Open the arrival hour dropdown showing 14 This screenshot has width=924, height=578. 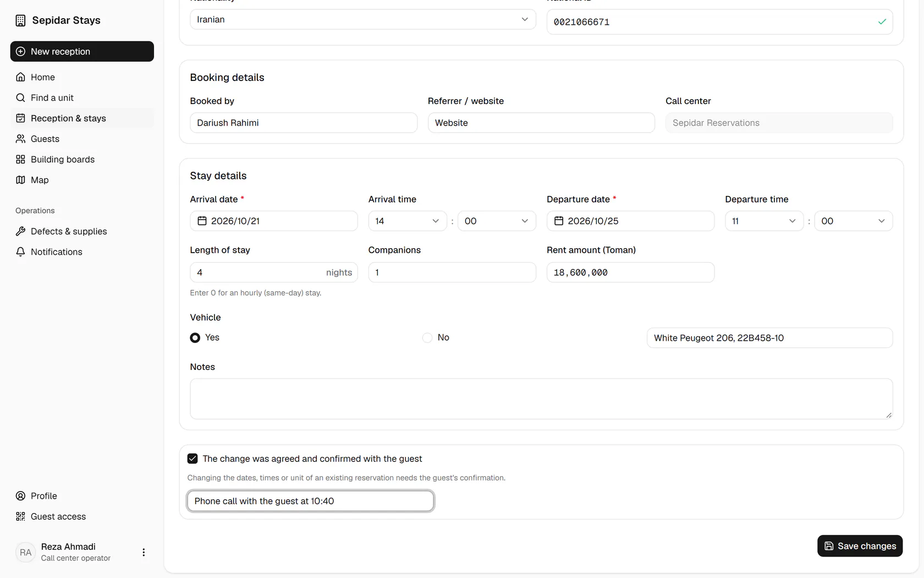(408, 221)
